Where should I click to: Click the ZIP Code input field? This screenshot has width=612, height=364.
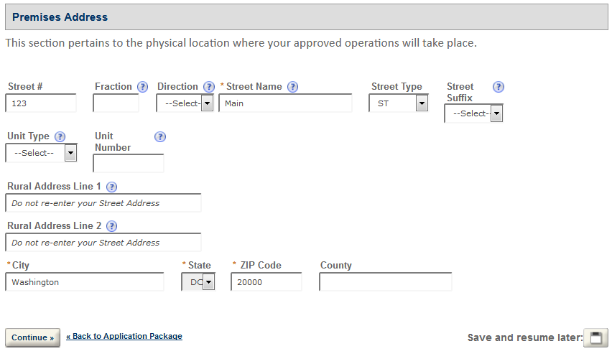click(266, 282)
